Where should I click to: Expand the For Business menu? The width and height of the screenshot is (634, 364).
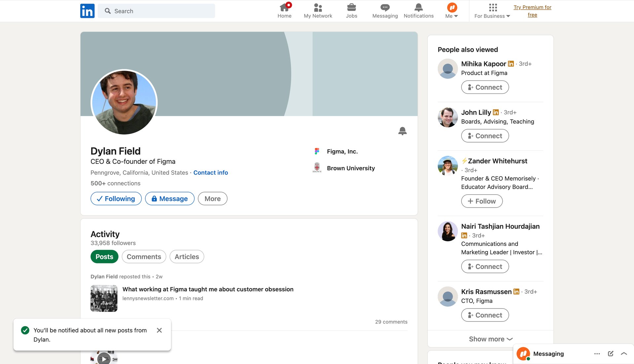pos(492,16)
